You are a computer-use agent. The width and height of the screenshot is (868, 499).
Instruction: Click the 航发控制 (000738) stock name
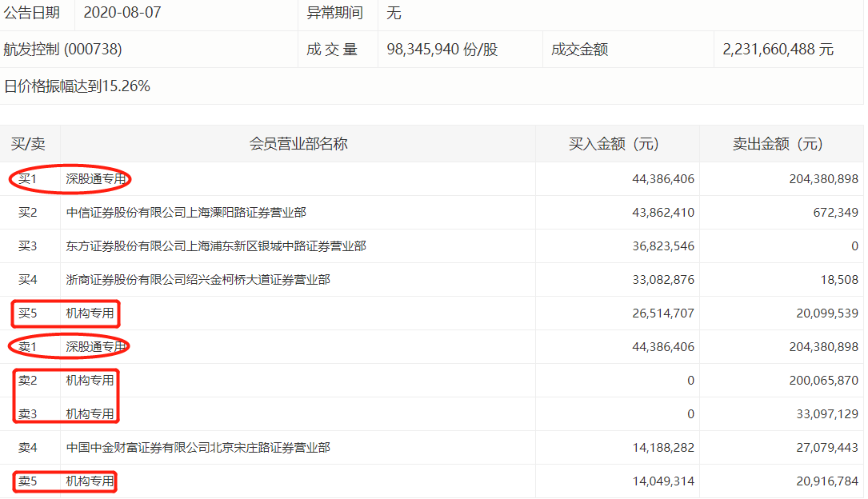click(63, 50)
